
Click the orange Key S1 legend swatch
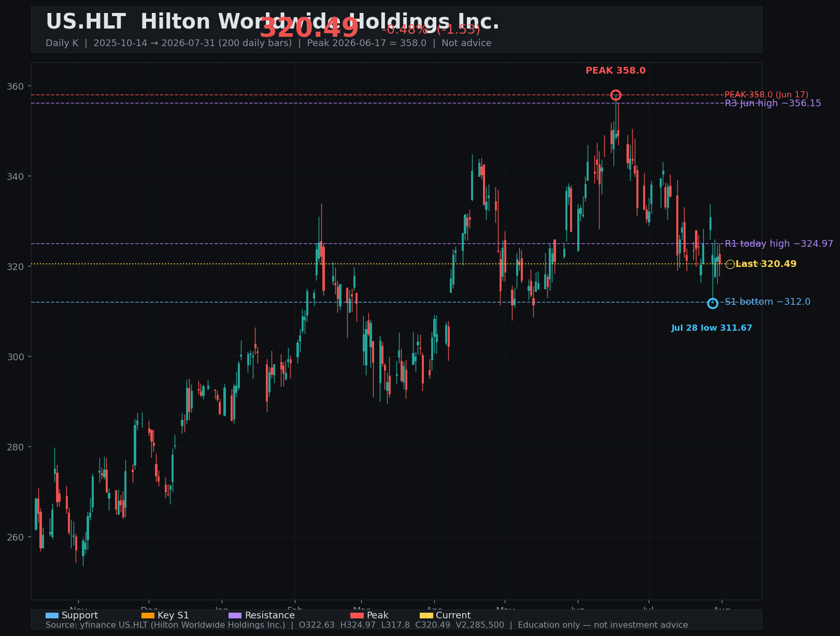click(148, 615)
